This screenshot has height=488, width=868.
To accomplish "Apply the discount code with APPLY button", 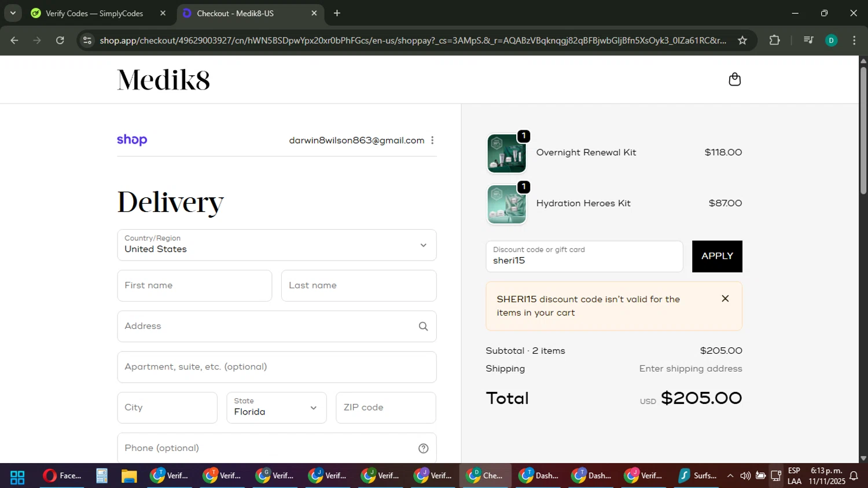I will [717, 256].
